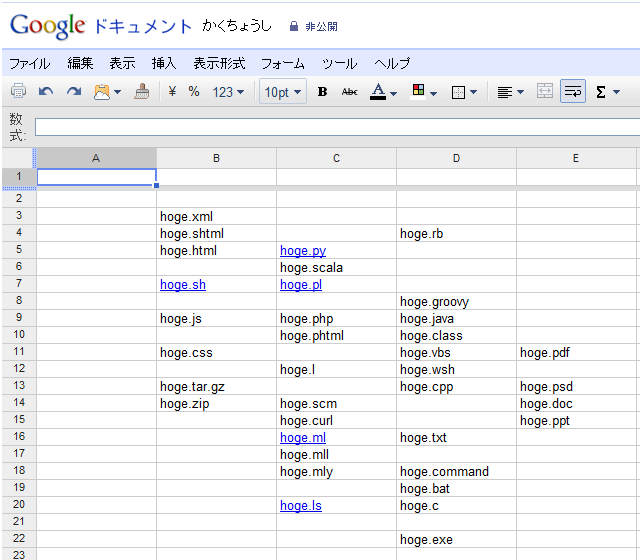Select the cell hoge.ppt
640x560 pixels.
click(x=576, y=420)
